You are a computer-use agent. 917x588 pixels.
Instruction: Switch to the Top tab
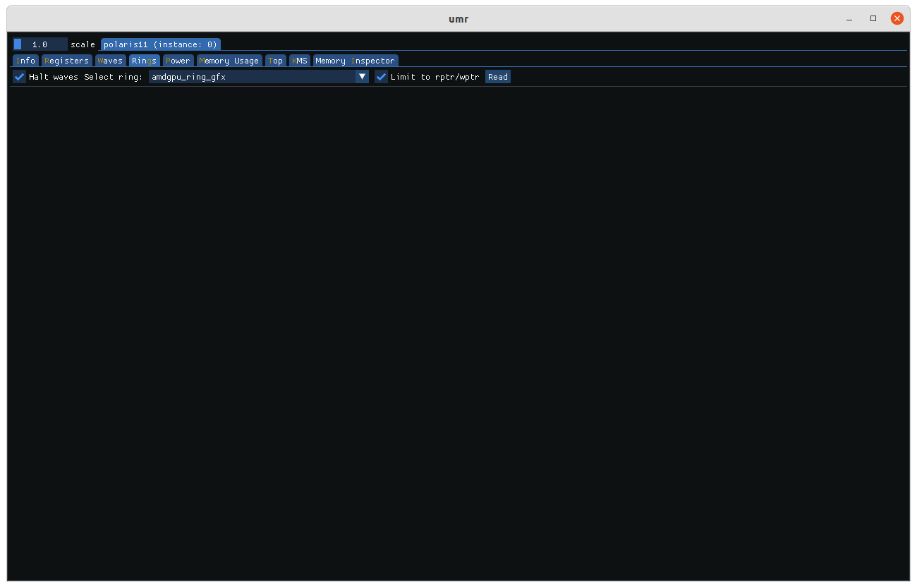coord(276,61)
